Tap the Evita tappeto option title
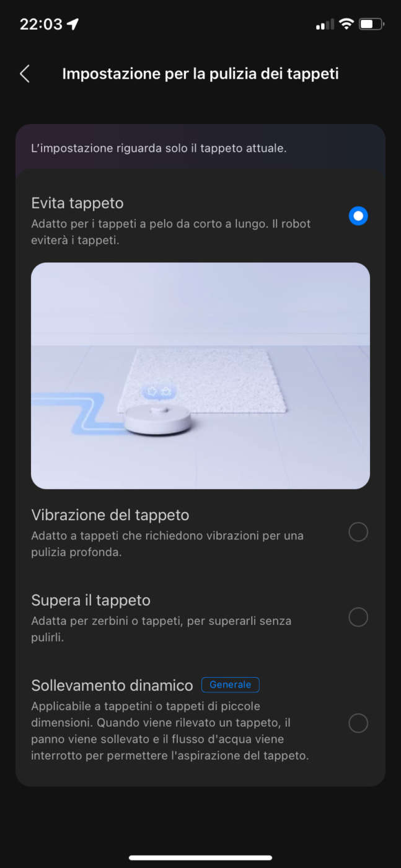The image size is (401, 868). [x=77, y=203]
